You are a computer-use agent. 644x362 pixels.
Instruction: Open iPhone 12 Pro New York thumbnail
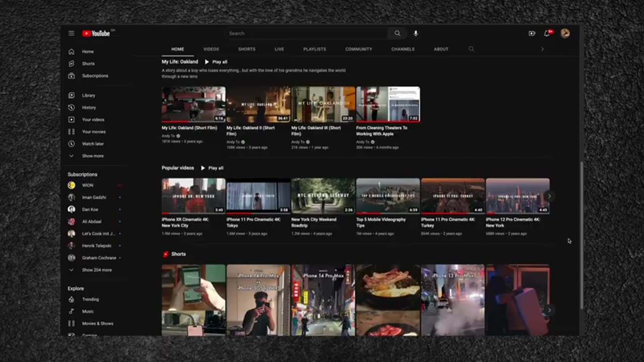518,196
